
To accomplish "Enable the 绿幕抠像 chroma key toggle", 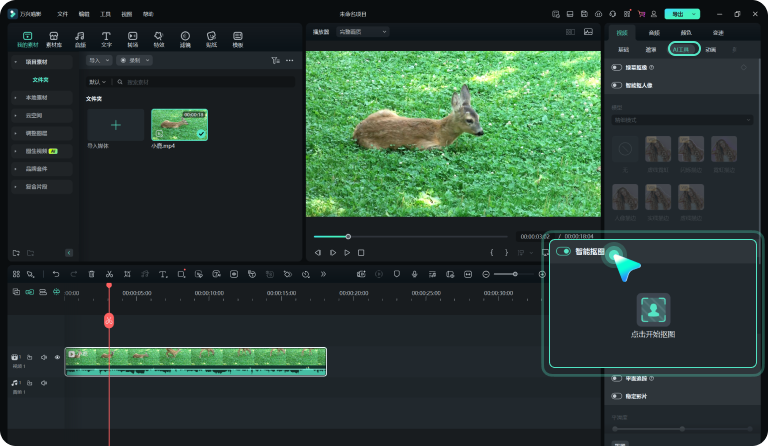I will tap(616, 67).
